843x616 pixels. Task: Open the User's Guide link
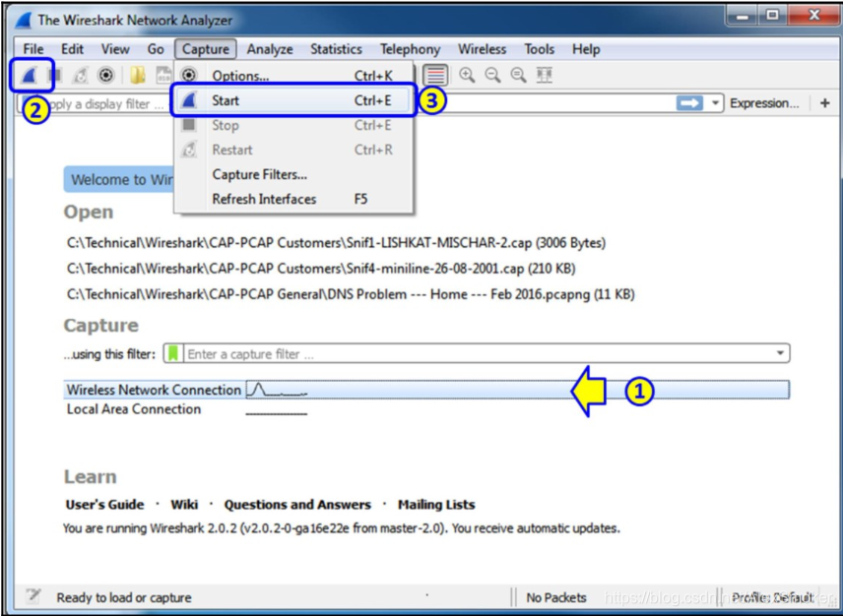point(104,505)
